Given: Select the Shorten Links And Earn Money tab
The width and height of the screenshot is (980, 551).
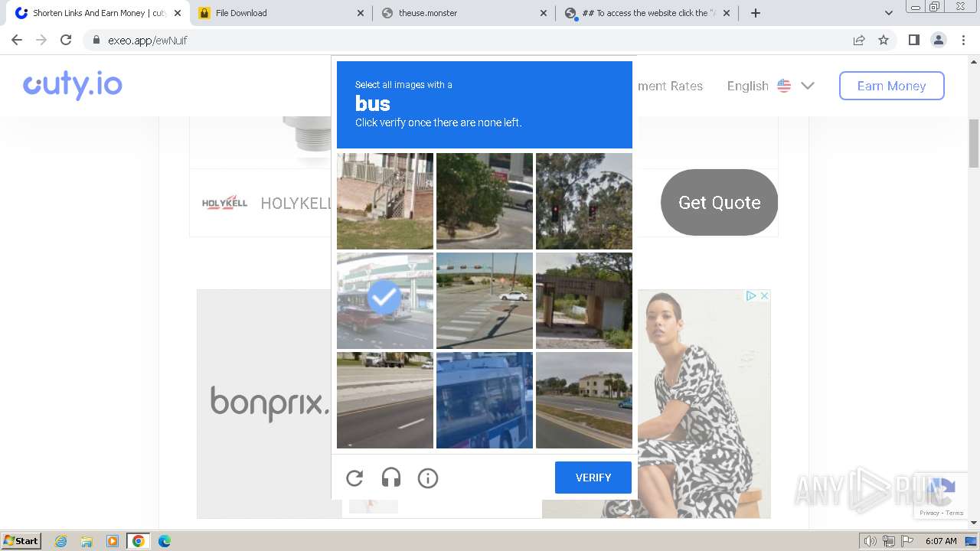Looking at the screenshot, I should coord(97,13).
